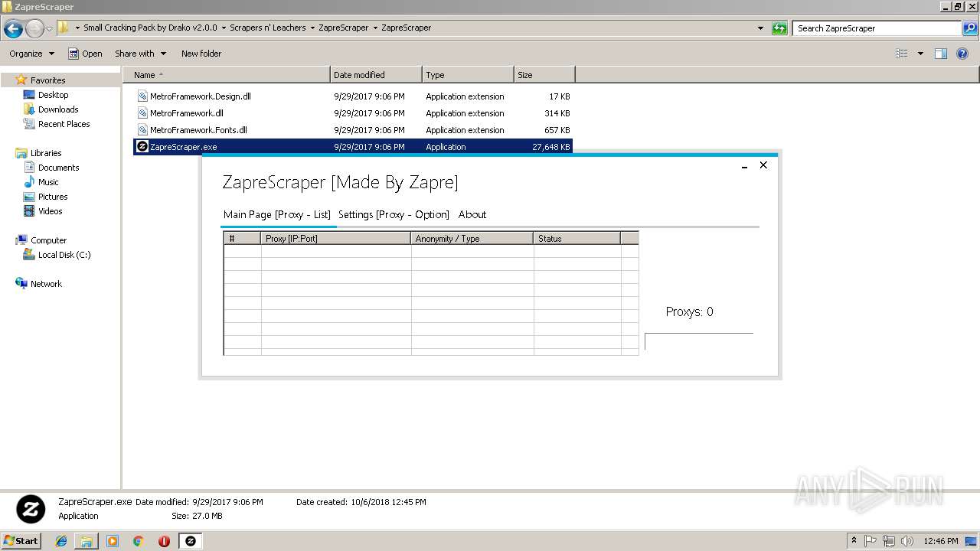
Task: Select the MetroFramework.Design.dll file icon
Action: (142, 96)
